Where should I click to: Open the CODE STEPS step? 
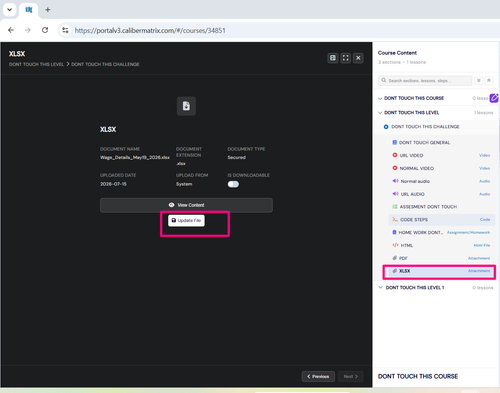(442, 219)
